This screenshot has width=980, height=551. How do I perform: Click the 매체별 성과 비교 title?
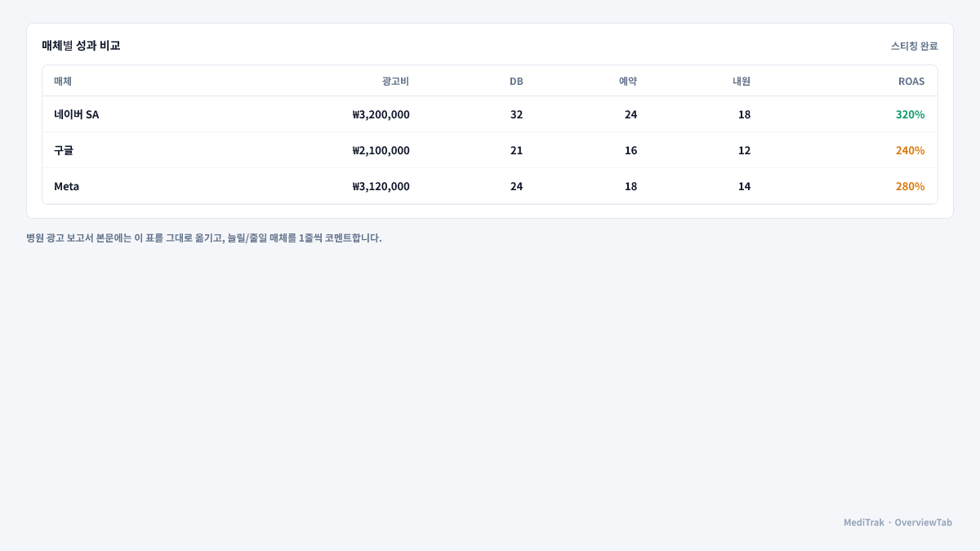(x=81, y=45)
